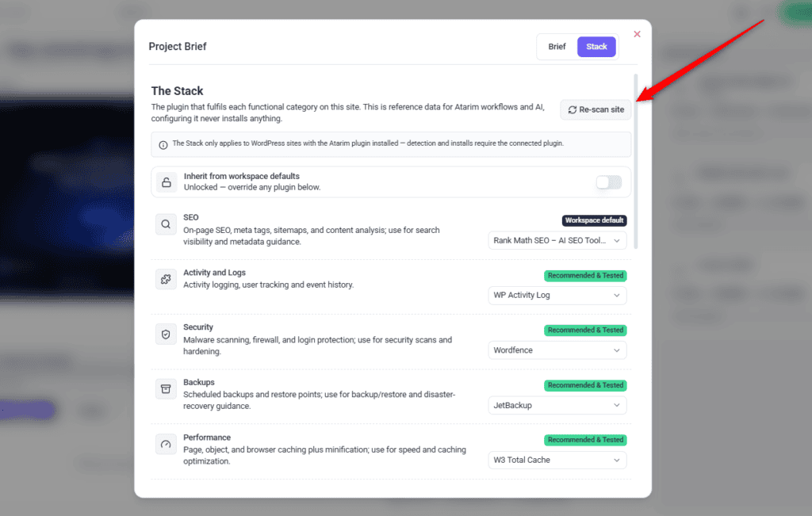Click the modal's vertical scrollbar
The width and height of the screenshot is (812, 516).
pos(635,162)
